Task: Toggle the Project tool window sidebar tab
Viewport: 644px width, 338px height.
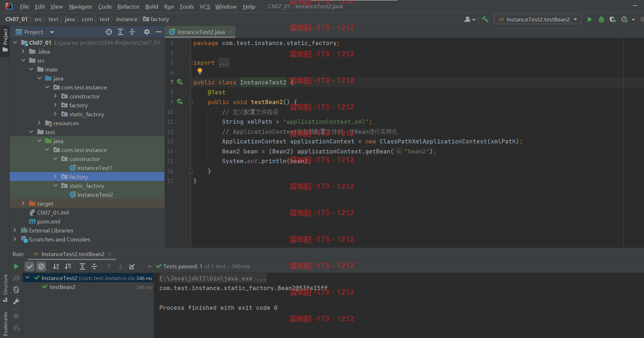Action: pyautogui.click(x=5, y=40)
